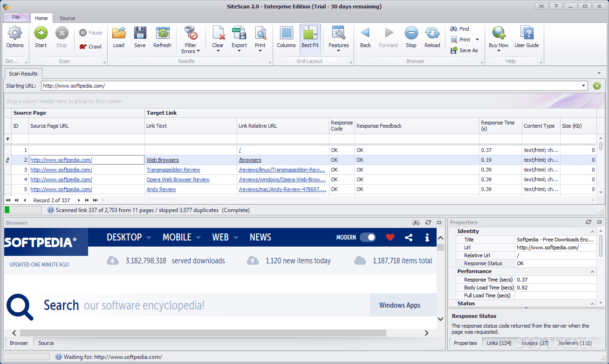The width and height of the screenshot is (609, 364).
Task: Open the Features dropdown
Action: point(339,40)
